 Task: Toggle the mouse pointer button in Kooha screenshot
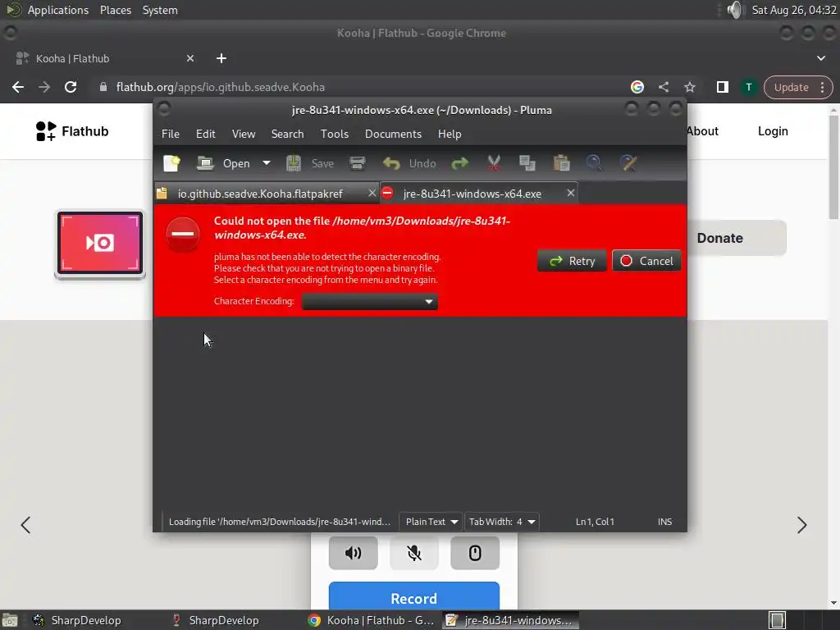(x=475, y=553)
